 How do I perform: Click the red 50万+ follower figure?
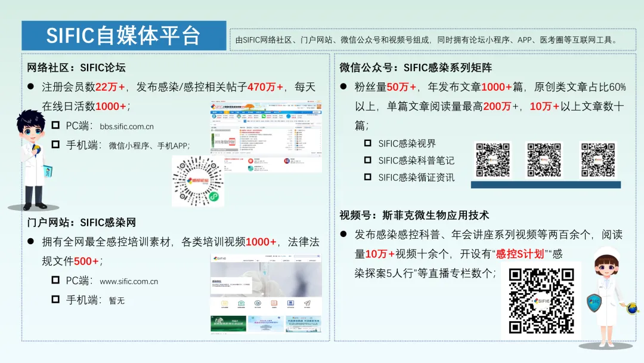401,87
